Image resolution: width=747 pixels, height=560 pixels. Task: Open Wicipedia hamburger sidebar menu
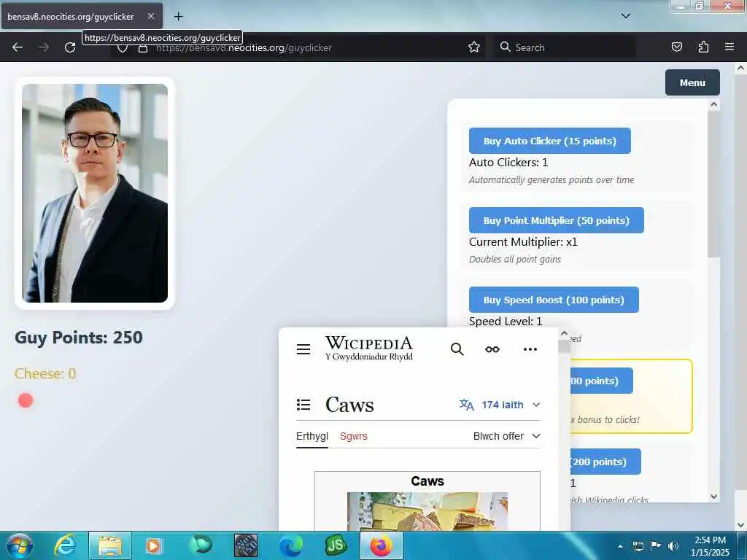pyautogui.click(x=303, y=349)
